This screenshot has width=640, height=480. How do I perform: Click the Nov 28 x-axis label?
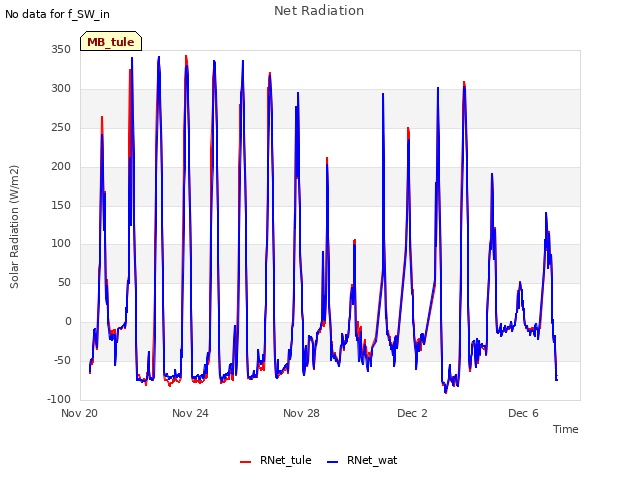[301, 413]
